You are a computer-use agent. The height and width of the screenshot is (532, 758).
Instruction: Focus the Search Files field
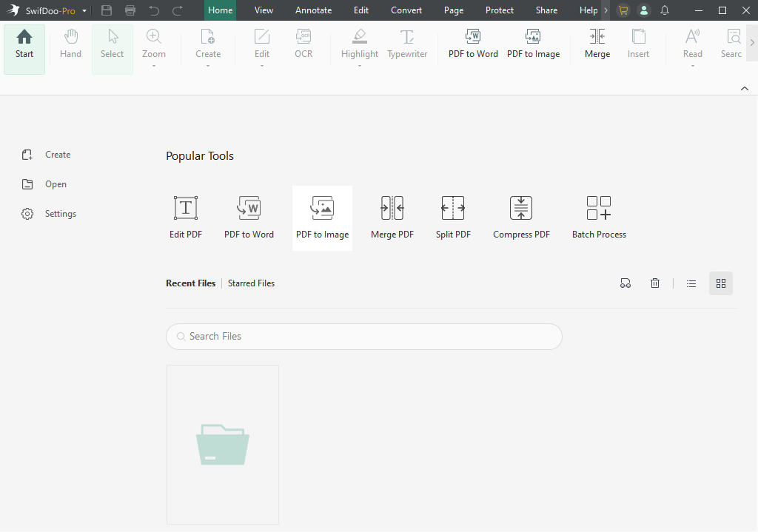(x=363, y=337)
